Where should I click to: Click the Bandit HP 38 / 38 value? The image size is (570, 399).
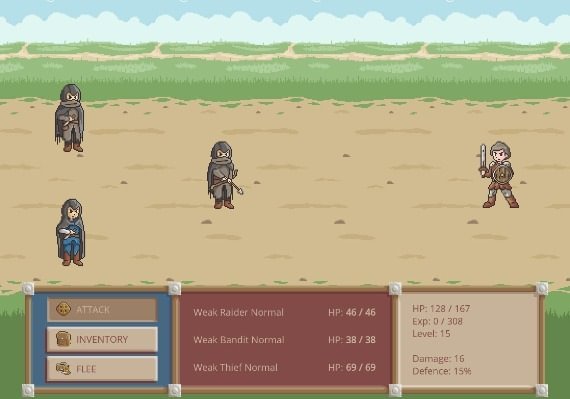pyautogui.click(x=352, y=340)
